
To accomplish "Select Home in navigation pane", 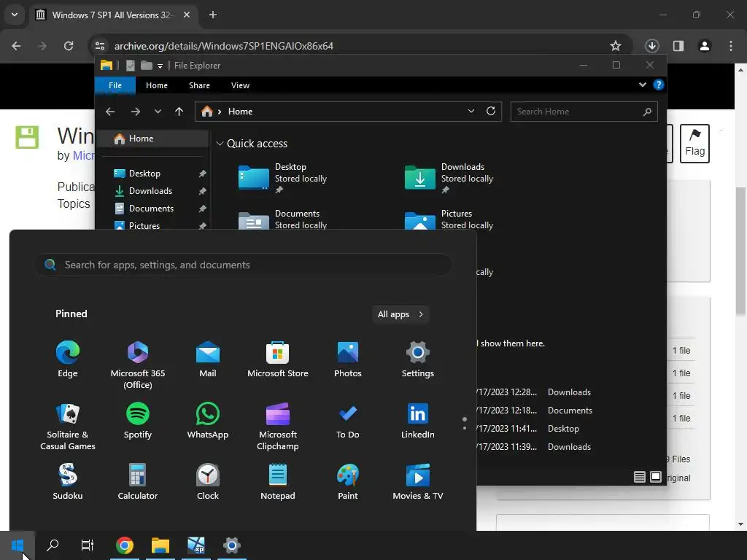I will pyautogui.click(x=152, y=139).
